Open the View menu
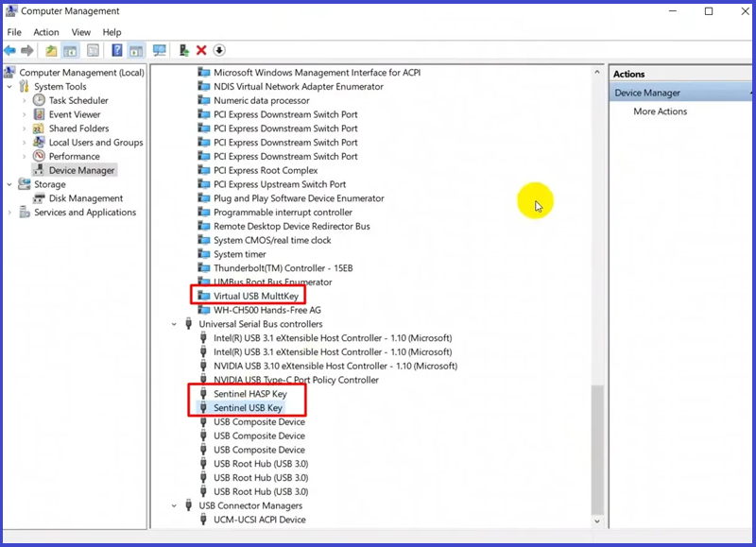The height and width of the screenshot is (547, 756). tap(80, 32)
